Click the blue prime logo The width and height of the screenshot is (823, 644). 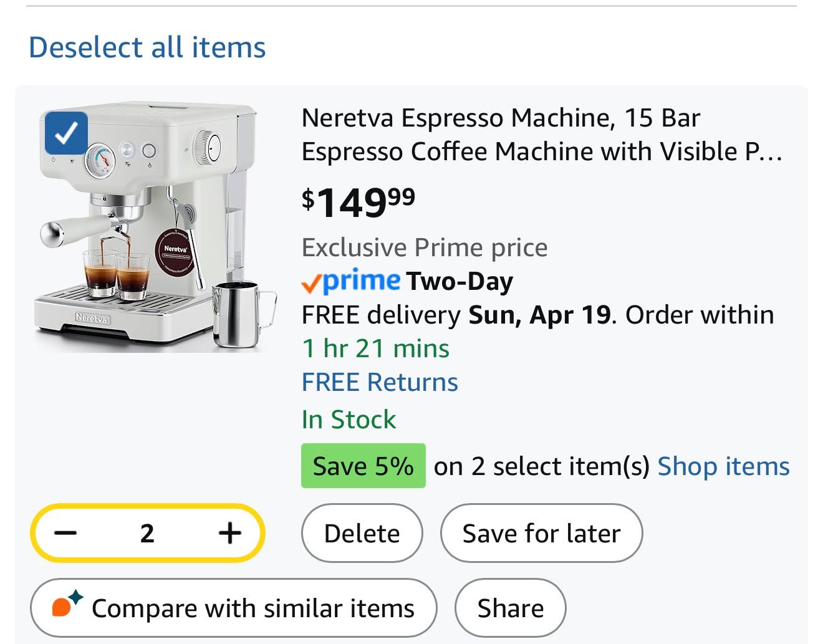click(x=362, y=281)
